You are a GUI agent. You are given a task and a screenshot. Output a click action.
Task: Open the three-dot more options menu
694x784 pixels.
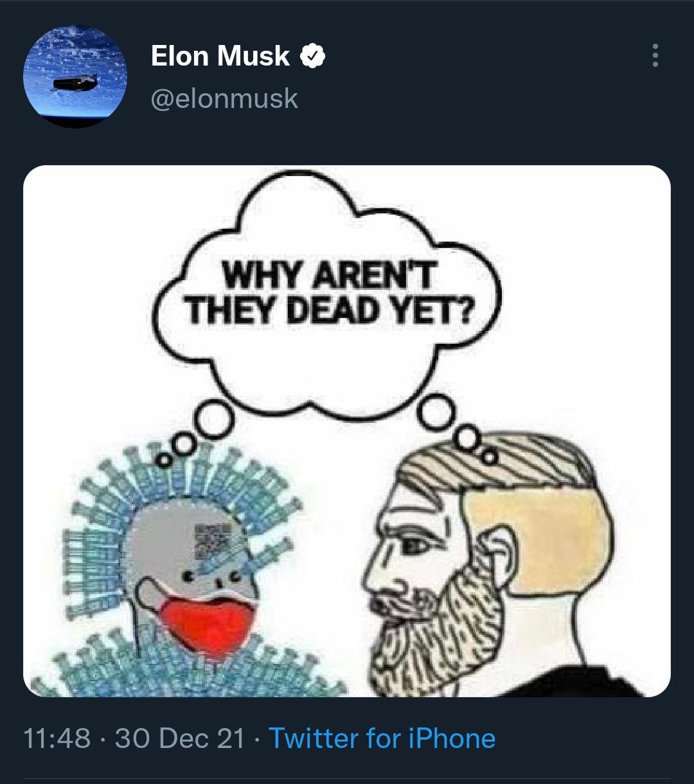[x=655, y=56]
